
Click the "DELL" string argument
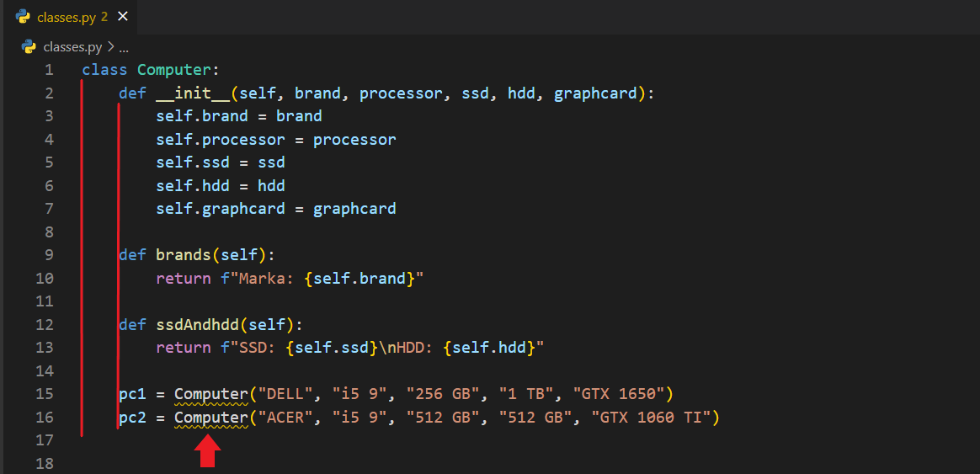tap(290, 394)
